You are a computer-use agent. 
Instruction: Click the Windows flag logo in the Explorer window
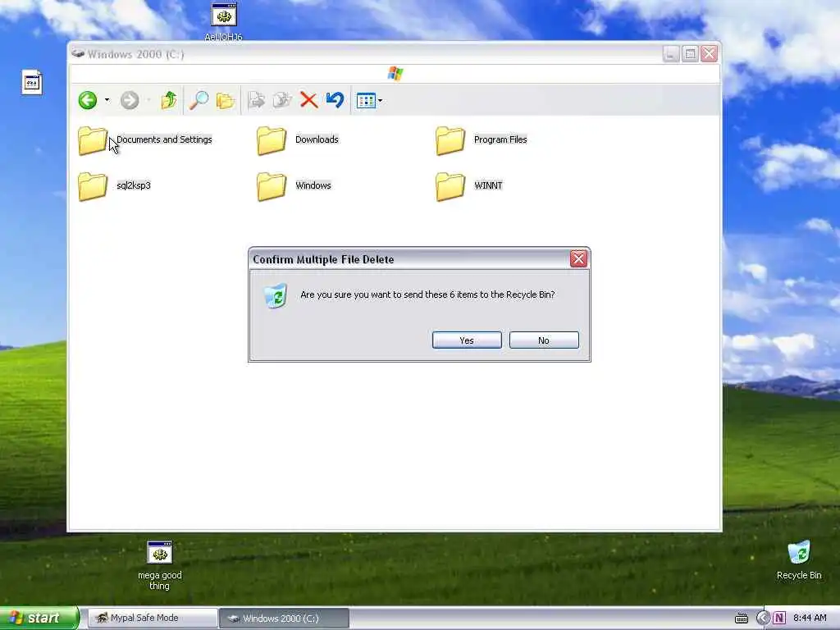click(395, 73)
